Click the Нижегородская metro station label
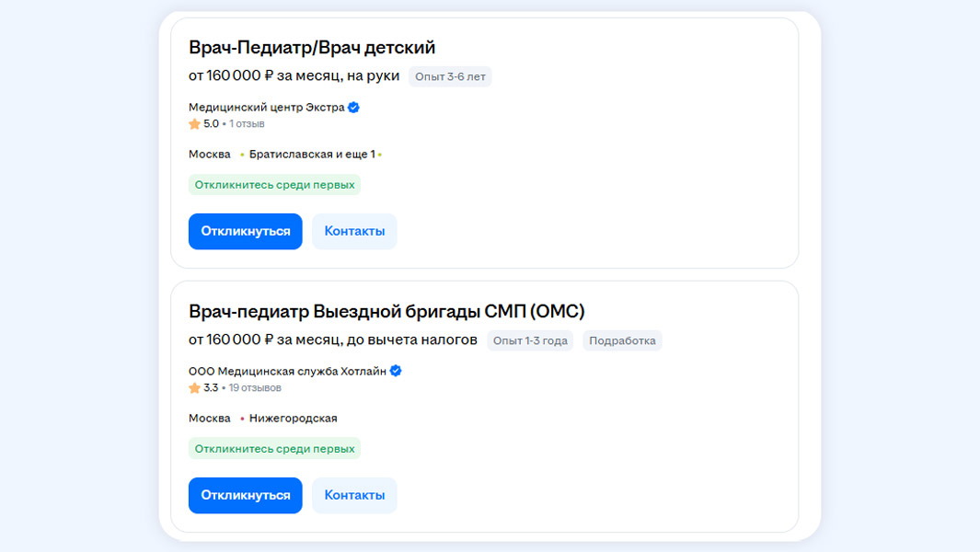Viewport: 980px width, 552px height. pyautogui.click(x=293, y=419)
